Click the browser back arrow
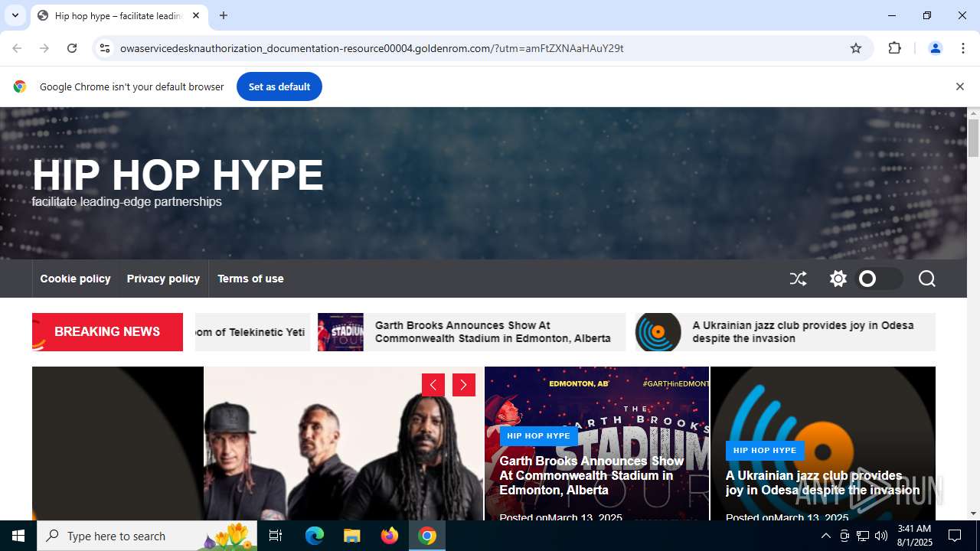 pos(17,48)
